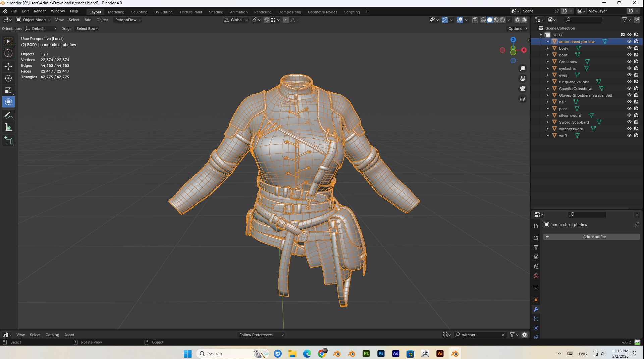
Task: Open Photoshop from the taskbar
Action: point(381,354)
